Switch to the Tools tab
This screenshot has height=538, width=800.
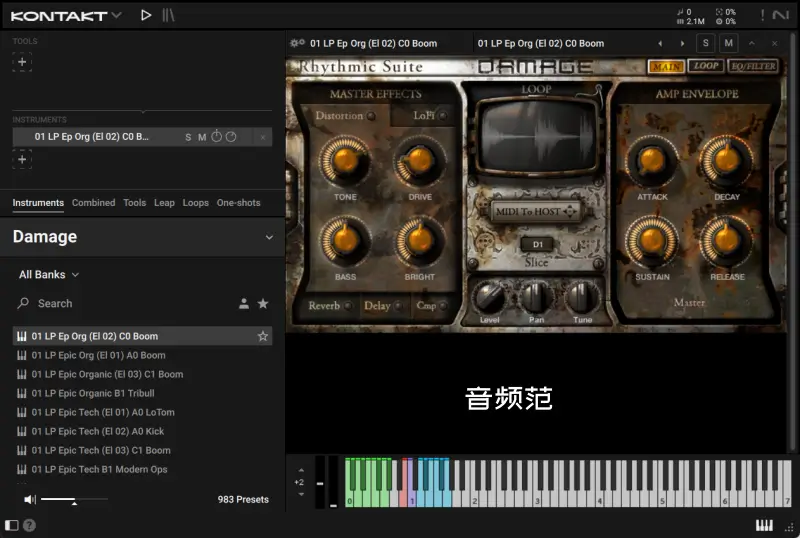(x=135, y=203)
